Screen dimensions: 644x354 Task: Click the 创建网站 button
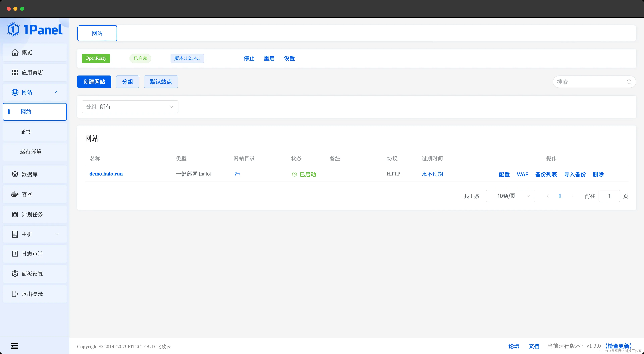tap(94, 82)
